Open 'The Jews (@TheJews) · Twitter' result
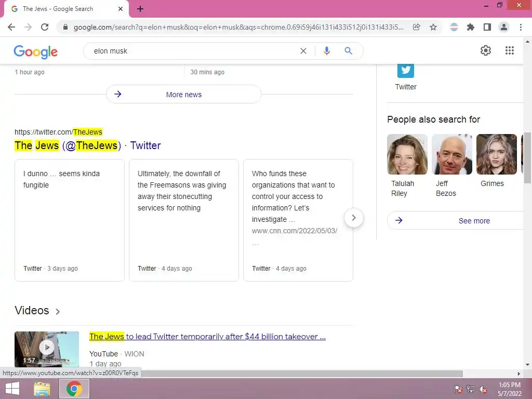Screen dimensions: 532x399 pos(87,145)
